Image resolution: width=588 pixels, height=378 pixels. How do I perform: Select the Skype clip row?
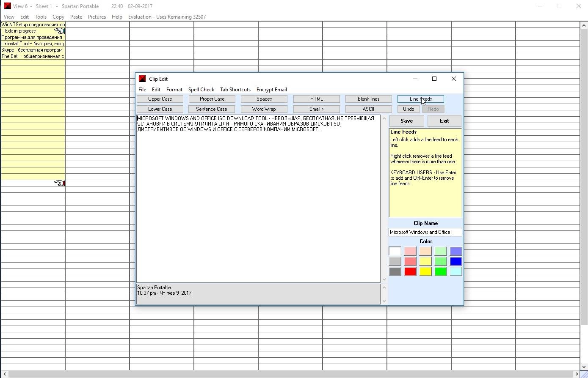point(33,50)
